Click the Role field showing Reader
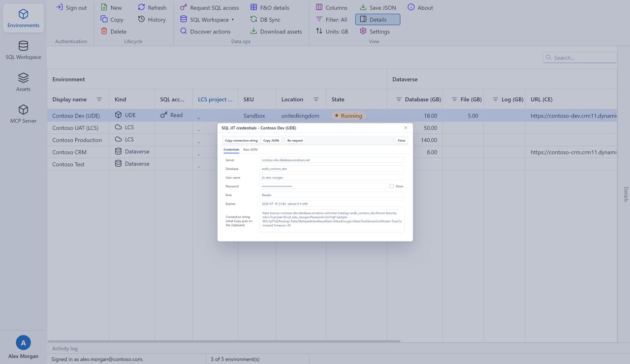630x364 pixels. coord(332,195)
